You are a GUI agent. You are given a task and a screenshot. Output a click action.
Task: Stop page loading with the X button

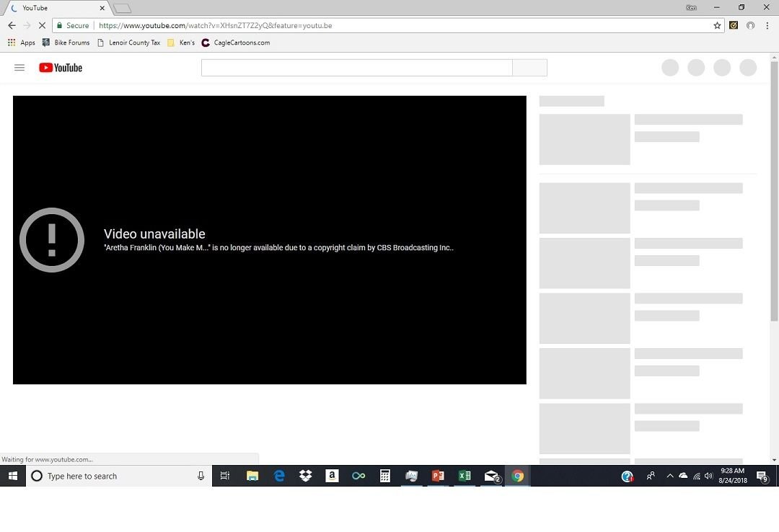point(42,25)
